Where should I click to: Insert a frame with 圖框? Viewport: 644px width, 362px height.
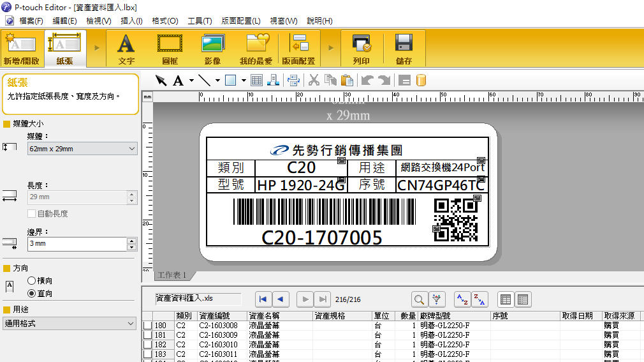[170, 49]
